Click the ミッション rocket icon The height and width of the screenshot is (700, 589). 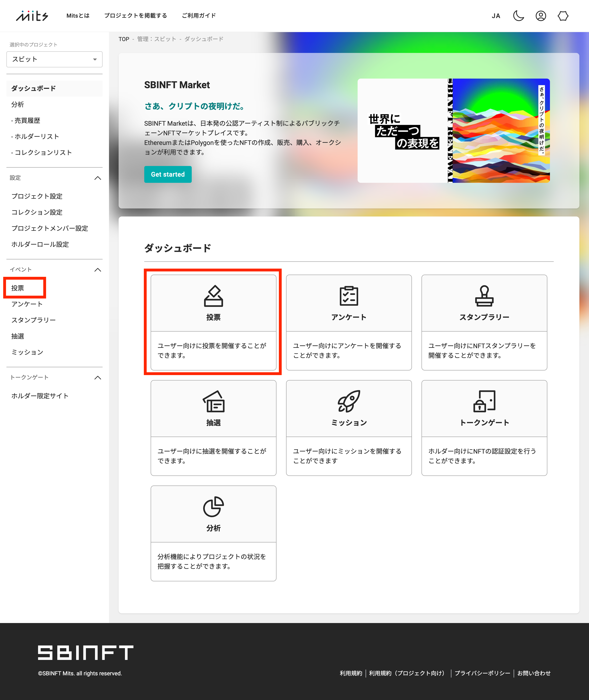[x=349, y=401]
